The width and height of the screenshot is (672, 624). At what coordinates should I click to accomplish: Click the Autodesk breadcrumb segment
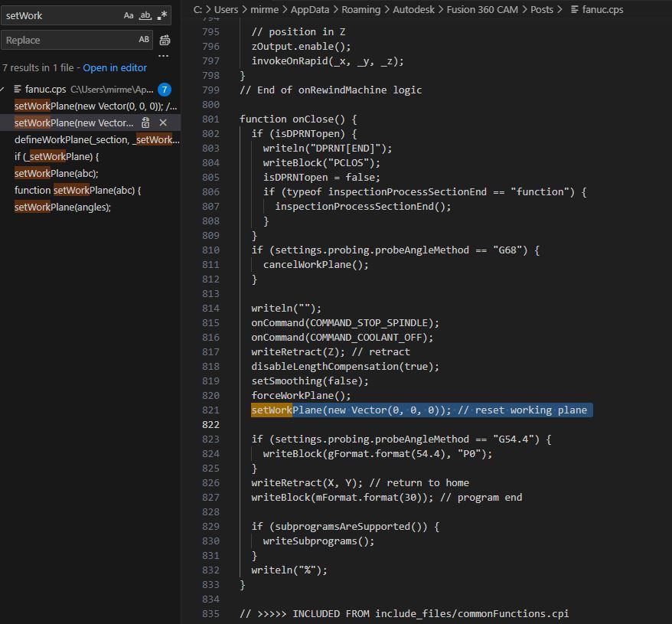click(413, 9)
